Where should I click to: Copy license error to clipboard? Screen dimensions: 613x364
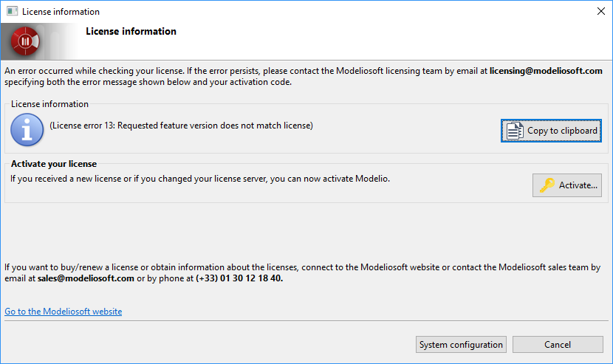click(x=551, y=131)
